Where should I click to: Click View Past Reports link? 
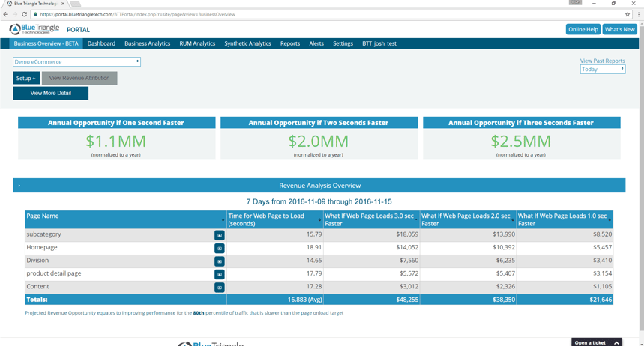tap(603, 61)
